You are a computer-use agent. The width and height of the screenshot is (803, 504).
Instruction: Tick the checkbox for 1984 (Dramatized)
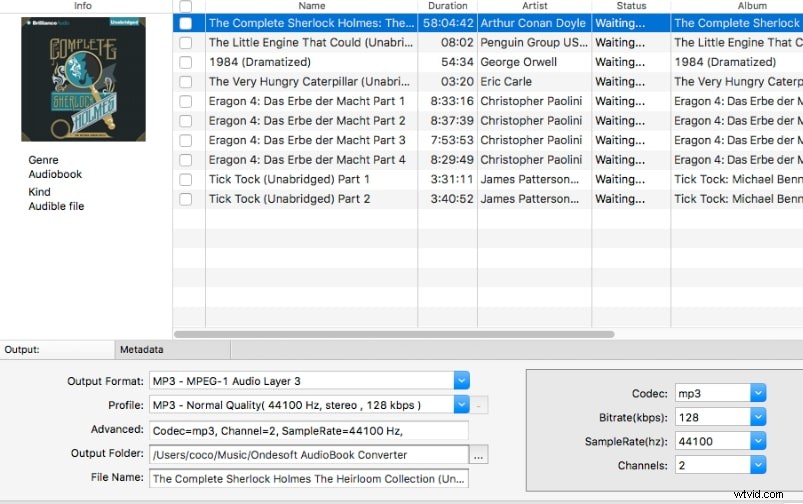click(x=186, y=62)
